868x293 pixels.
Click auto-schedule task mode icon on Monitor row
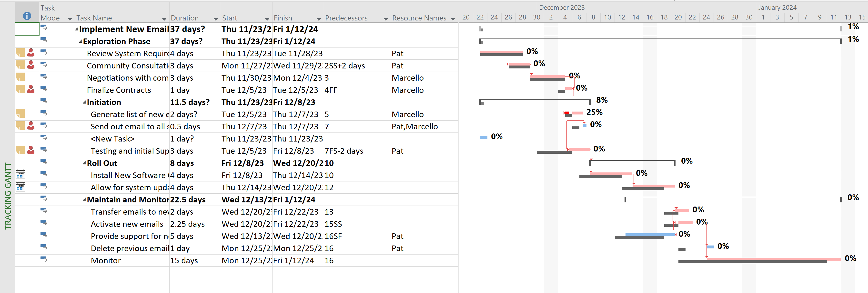44,259
